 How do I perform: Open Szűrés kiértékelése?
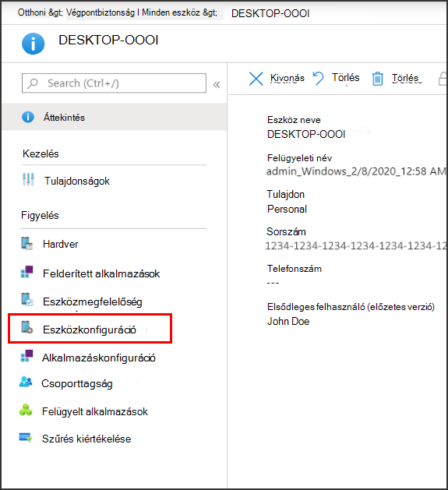click(86, 439)
